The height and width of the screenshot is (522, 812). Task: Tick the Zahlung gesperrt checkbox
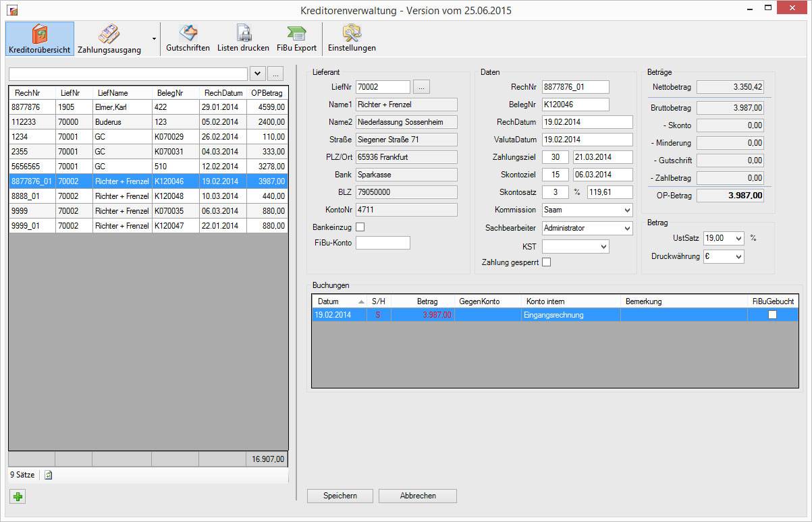point(547,262)
